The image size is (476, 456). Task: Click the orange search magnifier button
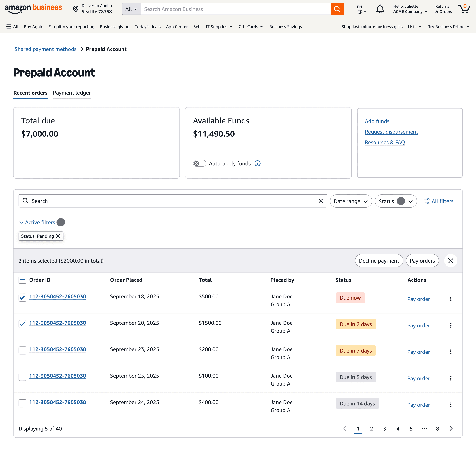click(x=337, y=9)
